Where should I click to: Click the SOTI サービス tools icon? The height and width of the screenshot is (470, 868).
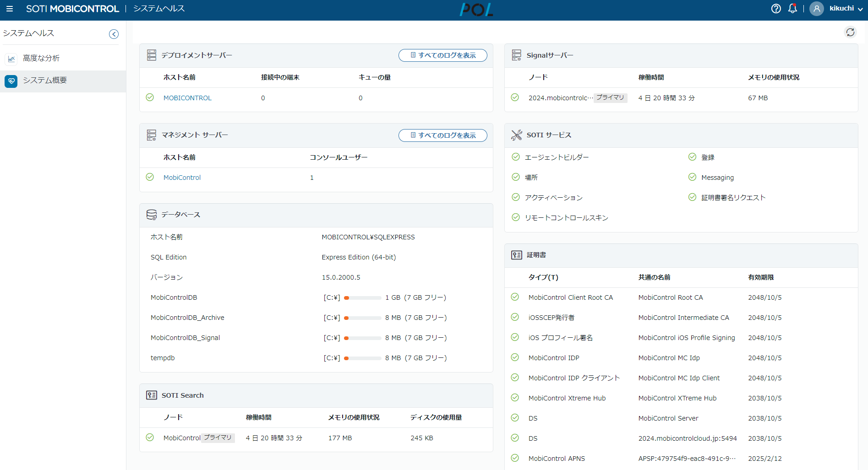517,135
